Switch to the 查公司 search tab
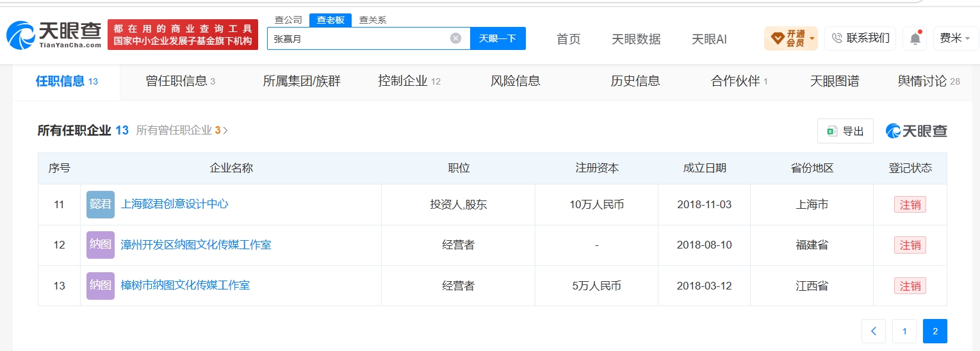The width and height of the screenshot is (980, 351). [x=288, y=20]
